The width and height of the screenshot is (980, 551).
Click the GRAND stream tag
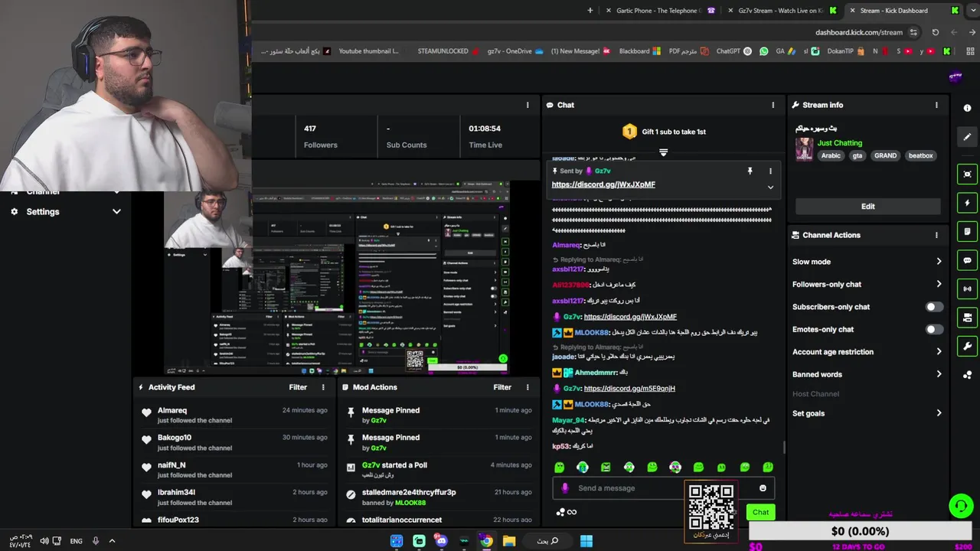885,155
